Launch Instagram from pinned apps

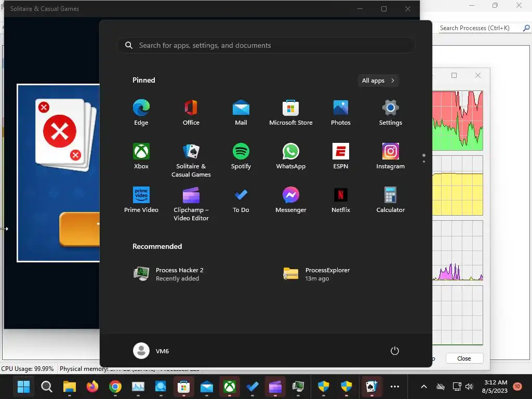(391, 156)
